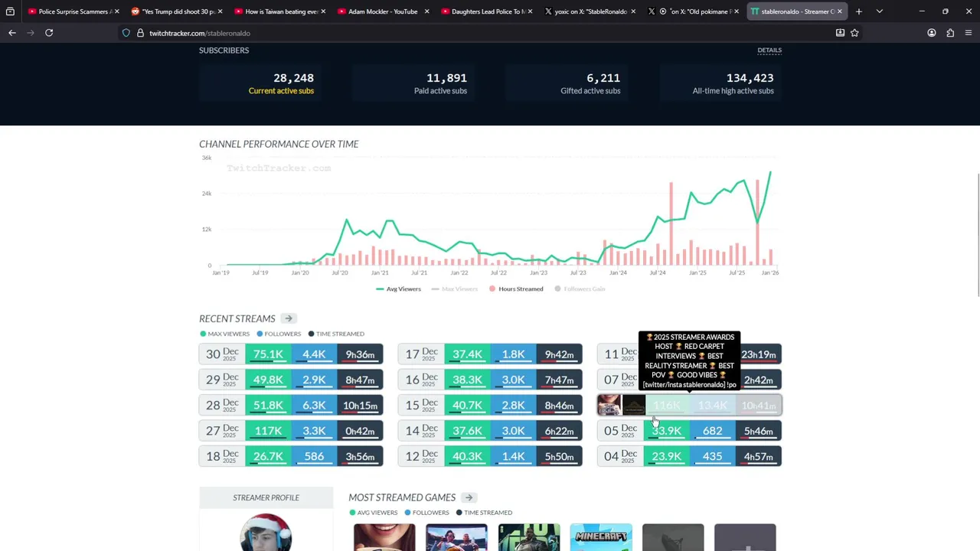Open the 11 Dec 2025 stream row
980x551 pixels.
(x=689, y=354)
